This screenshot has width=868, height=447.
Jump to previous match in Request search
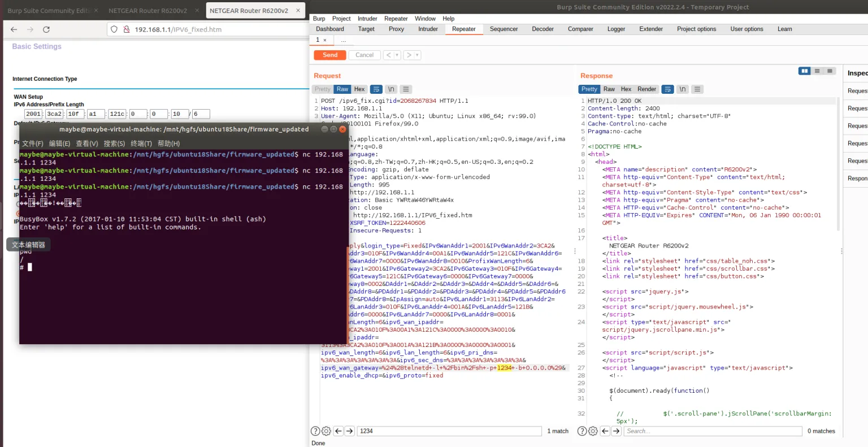(338, 431)
